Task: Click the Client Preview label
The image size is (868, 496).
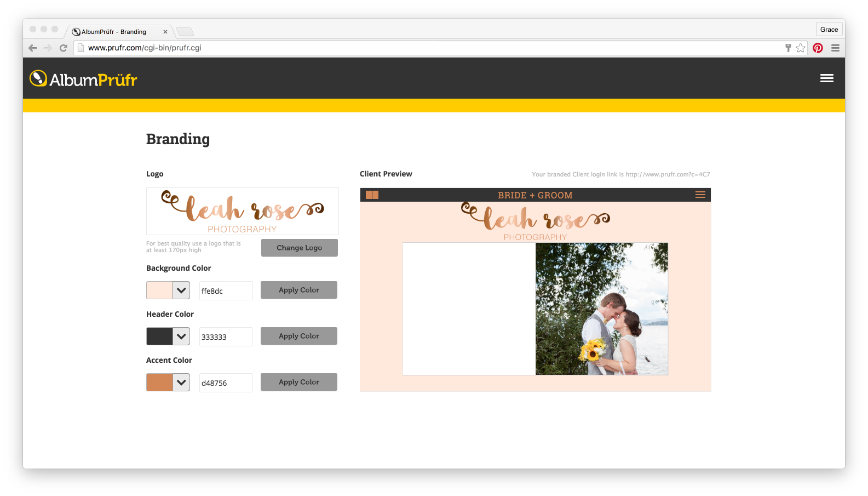Action: (x=386, y=174)
